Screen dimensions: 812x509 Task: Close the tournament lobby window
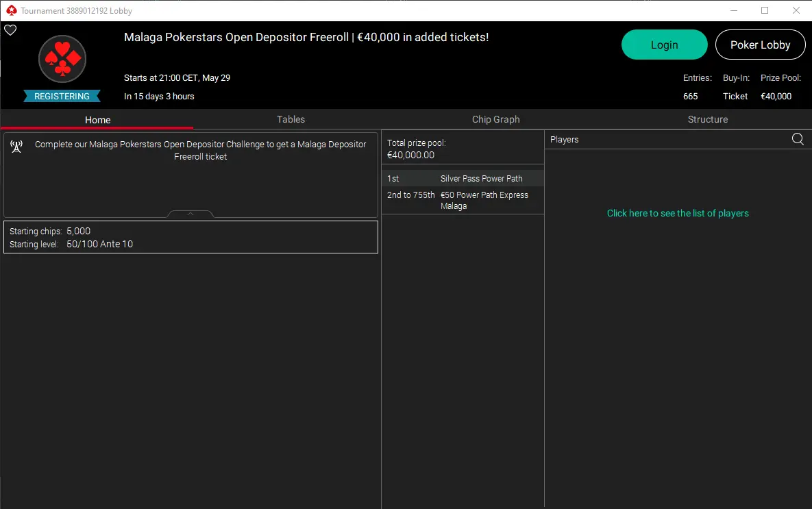point(796,10)
